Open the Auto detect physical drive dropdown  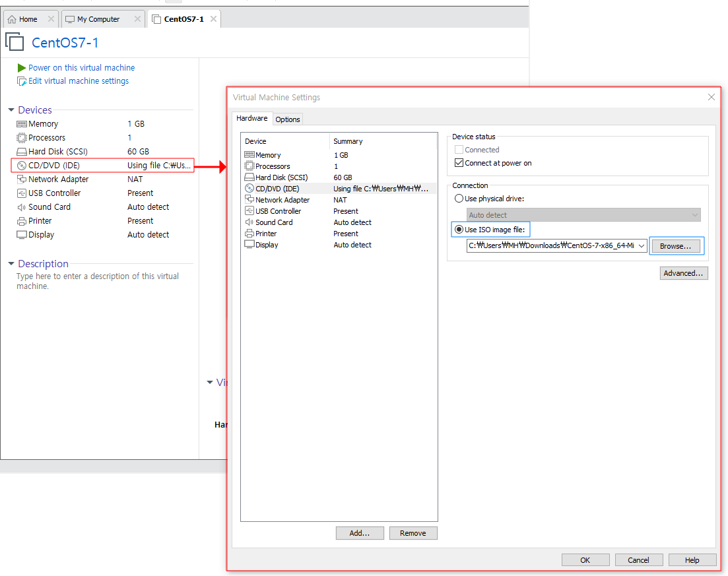point(583,215)
